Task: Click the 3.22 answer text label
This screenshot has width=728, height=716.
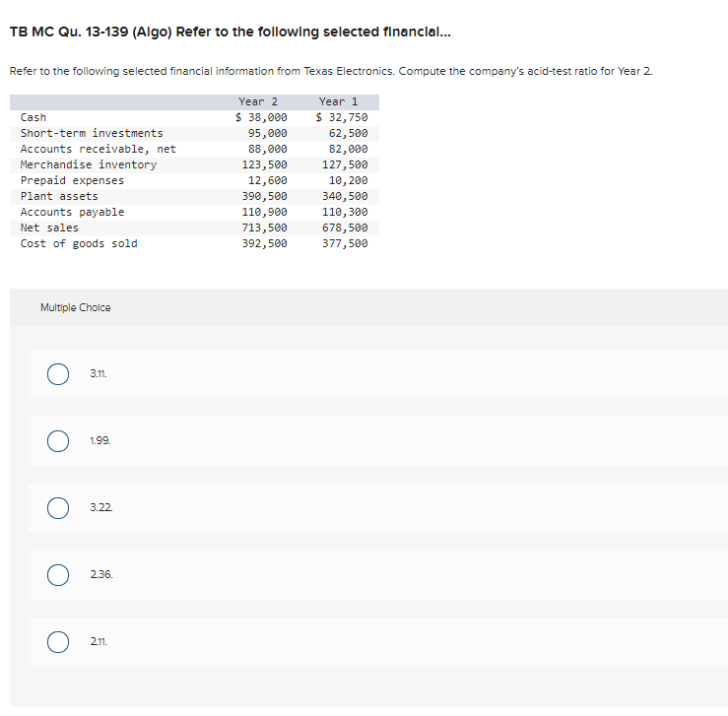Action: (x=101, y=507)
